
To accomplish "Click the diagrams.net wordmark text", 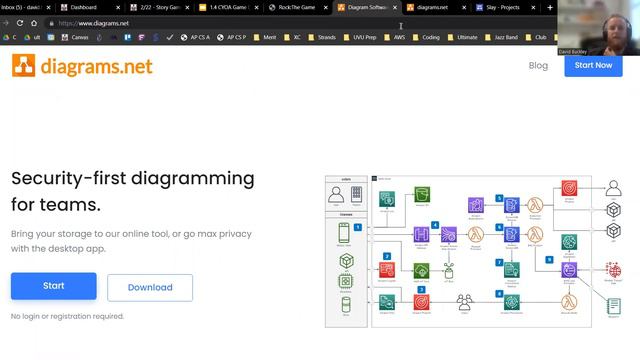I will pyautogui.click(x=96, y=66).
